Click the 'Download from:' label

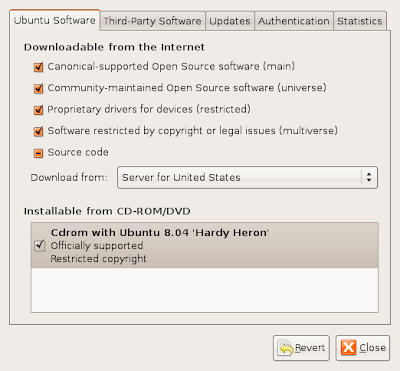pyautogui.click(x=69, y=177)
